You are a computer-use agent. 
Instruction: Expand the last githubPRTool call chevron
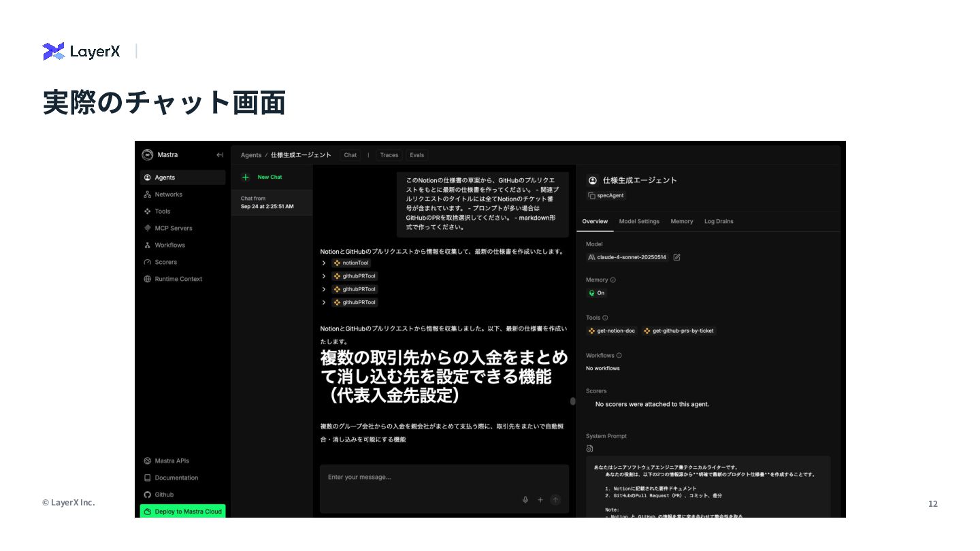[324, 302]
